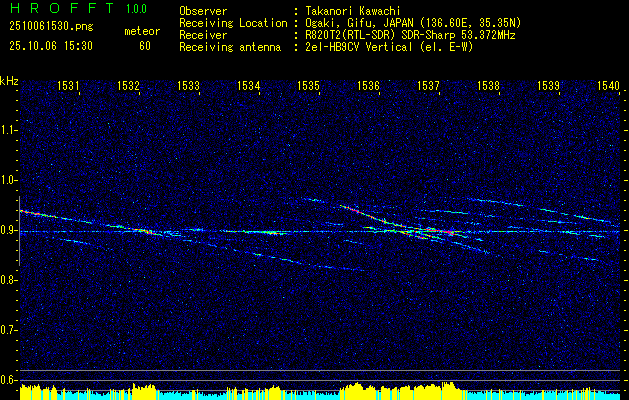Click the R820T2(RTL-SDR) SDR-Sharp 53.372MHz text
This screenshot has height=400, width=629.
click(410, 35)
